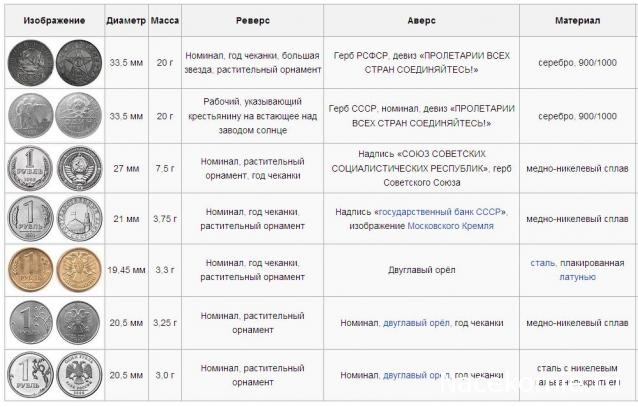Open 1924 silver ruble USSR arms thumbnail
638x407 pixels.
coord(78,116)
